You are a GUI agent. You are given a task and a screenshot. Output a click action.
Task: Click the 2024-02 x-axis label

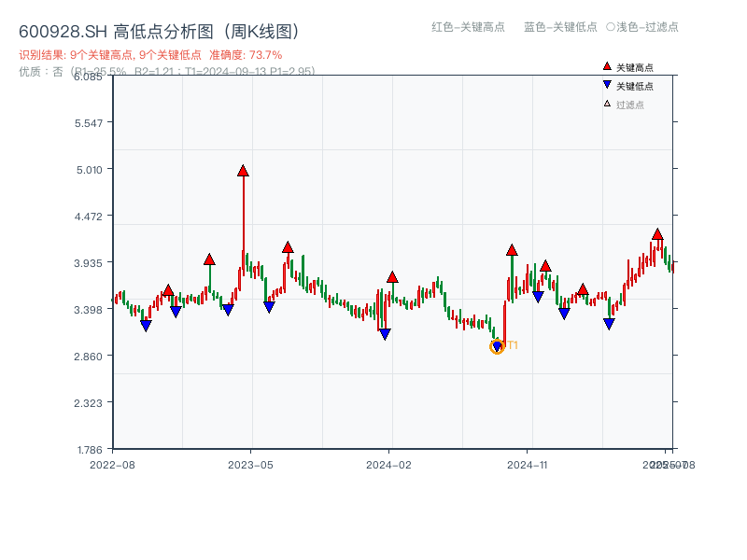coord(388,465)
